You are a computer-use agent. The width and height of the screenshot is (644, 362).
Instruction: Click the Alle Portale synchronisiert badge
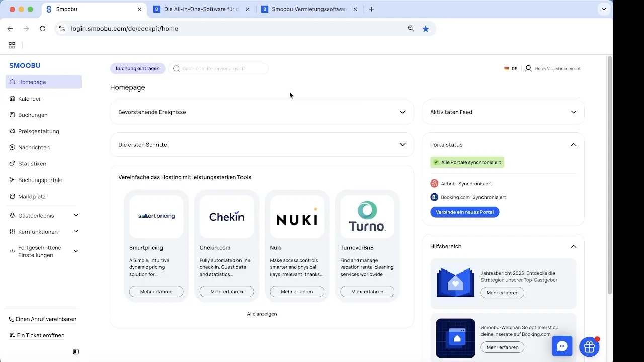[467, 162]
